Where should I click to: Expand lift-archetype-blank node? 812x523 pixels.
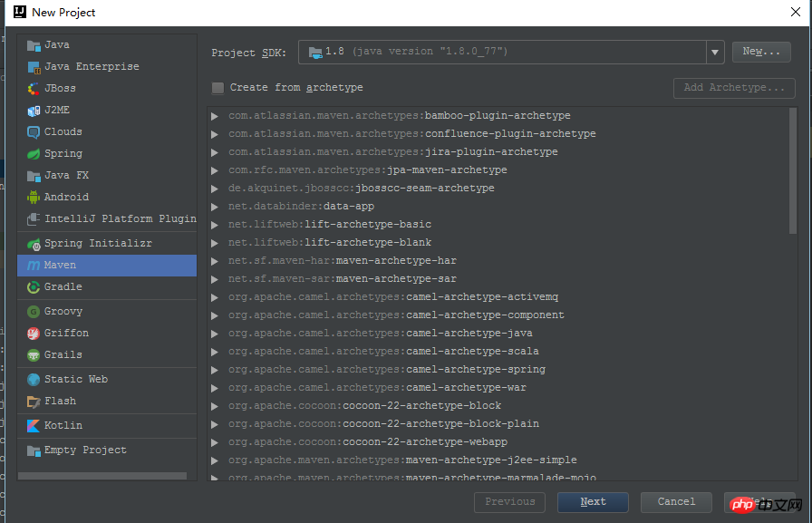point(215,243)
